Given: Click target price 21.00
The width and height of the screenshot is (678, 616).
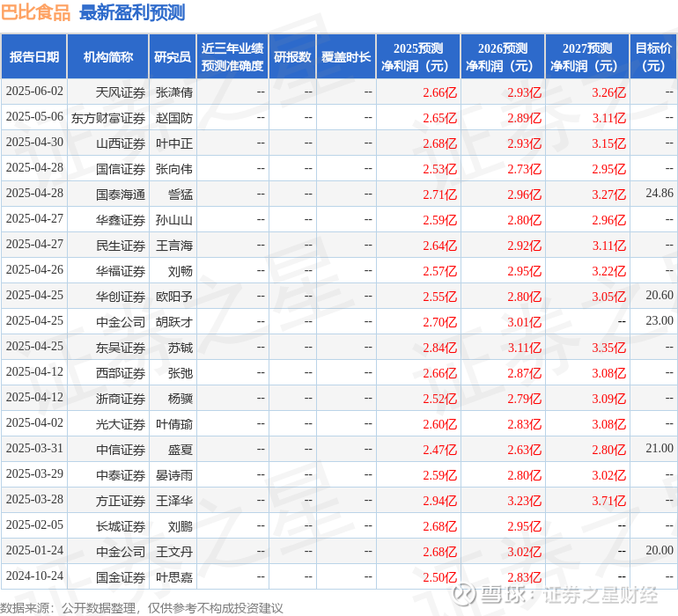Looking at the screenshot, I should (660, 448).
